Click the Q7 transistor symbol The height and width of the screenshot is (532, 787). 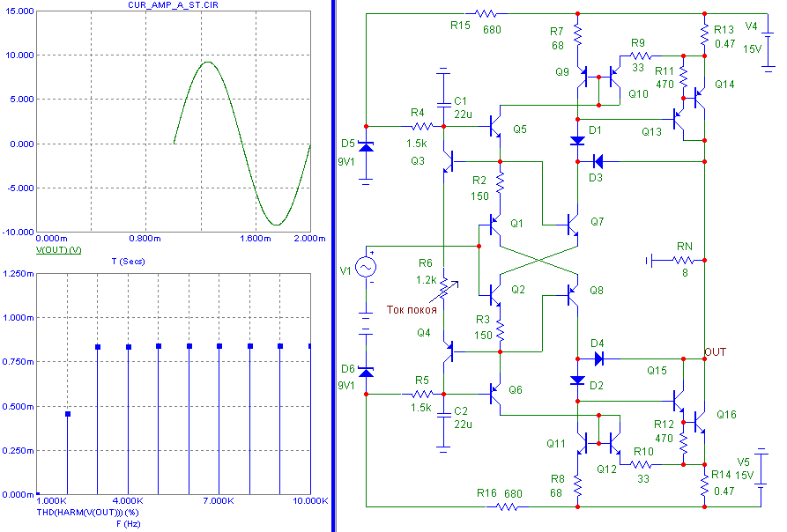coord(573,225)
